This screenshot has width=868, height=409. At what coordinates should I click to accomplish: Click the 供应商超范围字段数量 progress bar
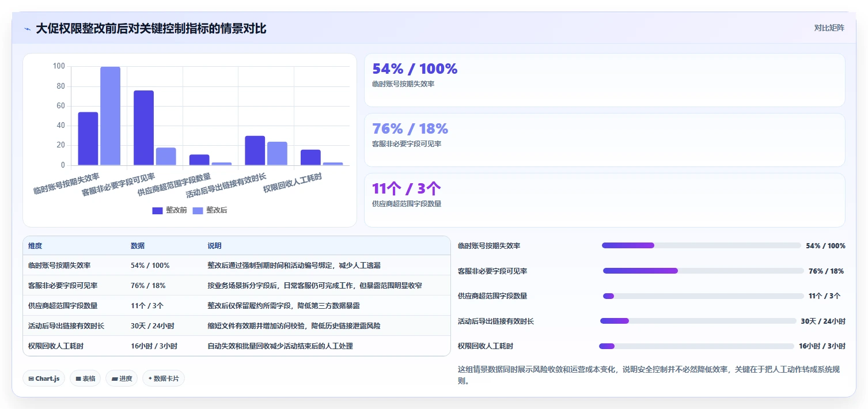703,296
